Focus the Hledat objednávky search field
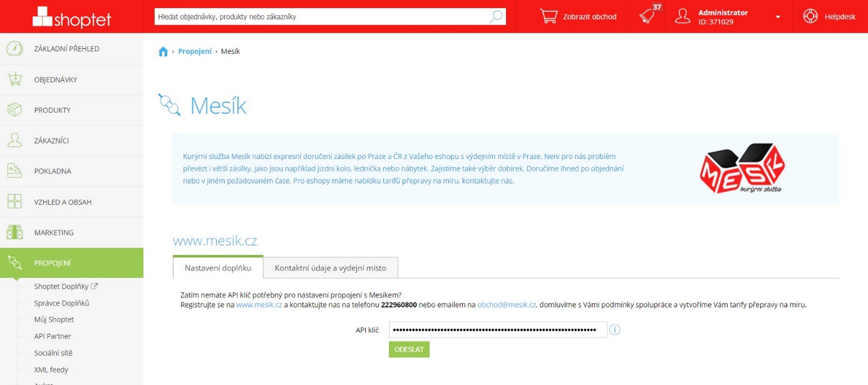 [330, 17]
